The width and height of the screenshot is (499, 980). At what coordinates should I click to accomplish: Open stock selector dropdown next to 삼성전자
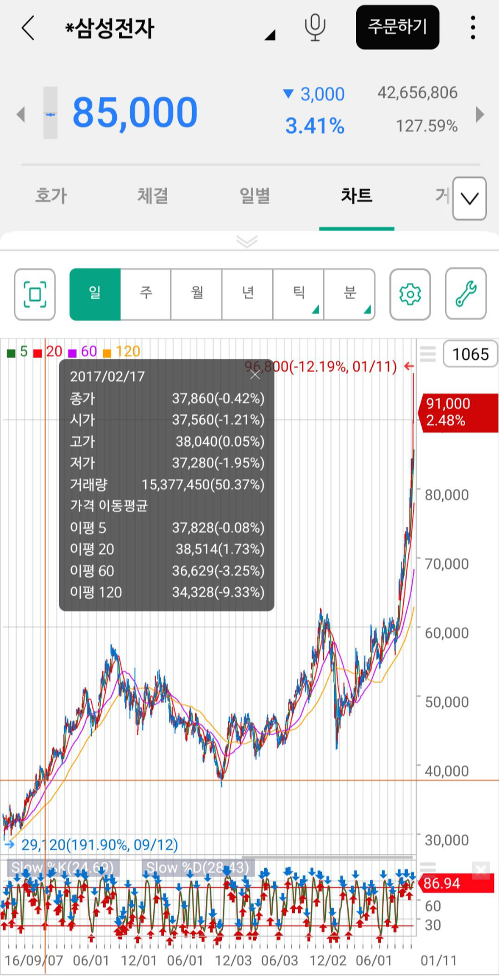(x=270, y=35)
